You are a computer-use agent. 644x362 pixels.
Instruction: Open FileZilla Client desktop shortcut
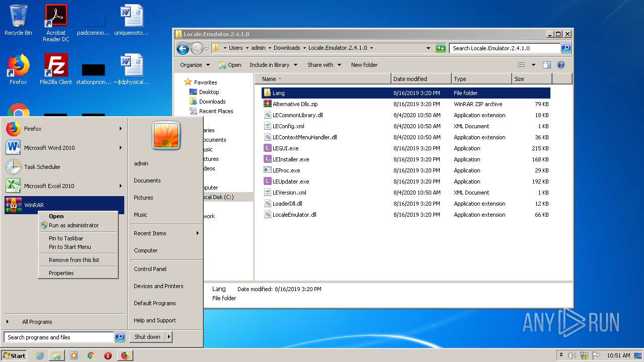coord(56,69)
